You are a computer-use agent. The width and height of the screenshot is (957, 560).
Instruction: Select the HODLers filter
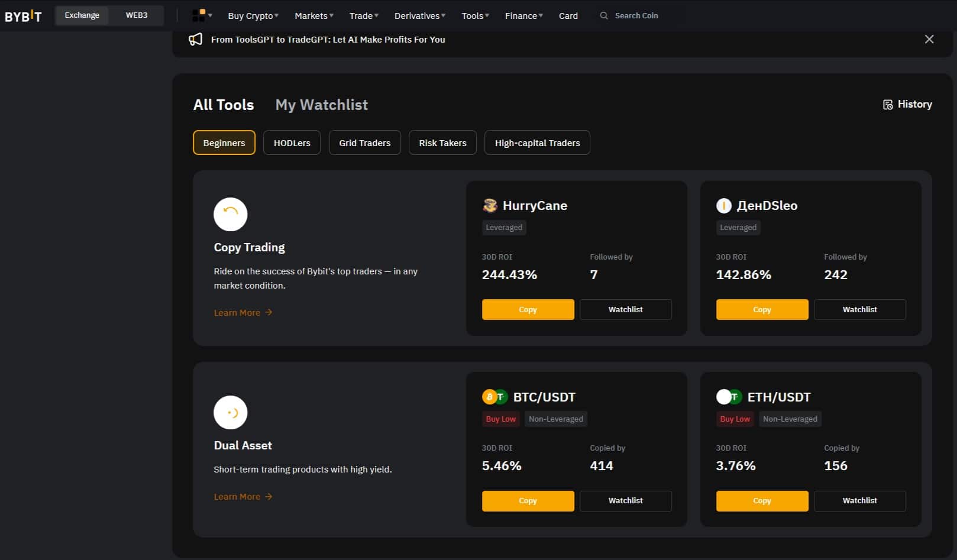point(292,143)
